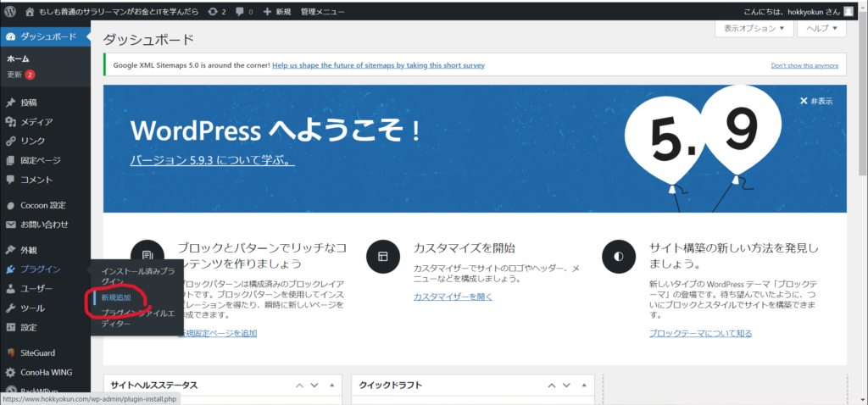Click the Cocoon 設定 circle icon

[x=10, y=205]
